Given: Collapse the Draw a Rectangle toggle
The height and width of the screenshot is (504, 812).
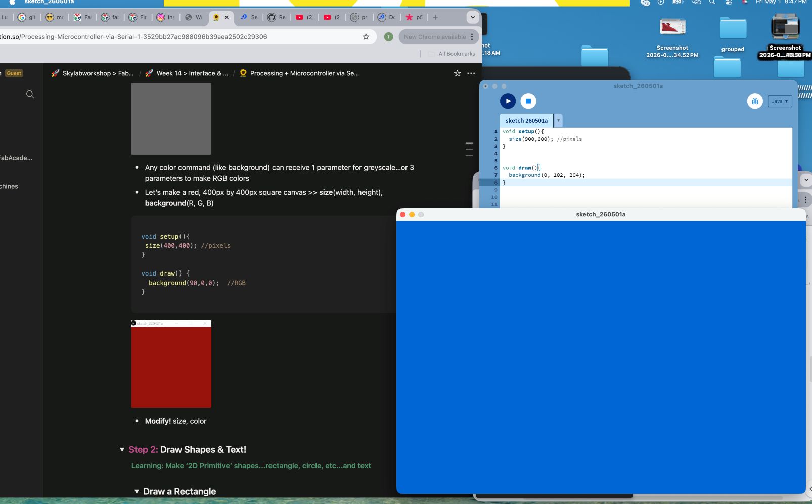Looking at the screenshot, I should 137,491.
